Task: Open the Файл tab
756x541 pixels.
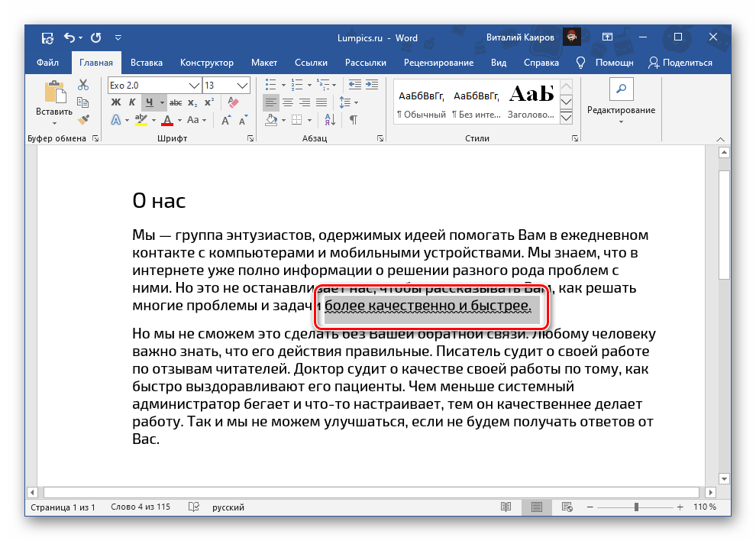Action: 47,63
